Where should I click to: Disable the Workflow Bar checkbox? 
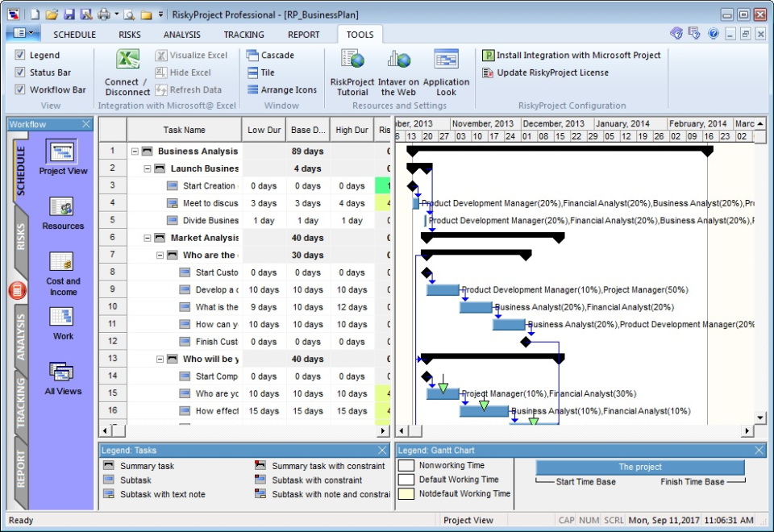20,89
